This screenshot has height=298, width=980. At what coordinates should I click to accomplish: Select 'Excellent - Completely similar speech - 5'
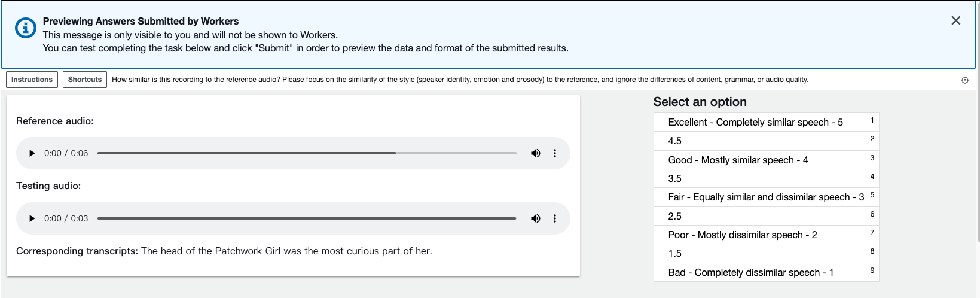(755, 122)
